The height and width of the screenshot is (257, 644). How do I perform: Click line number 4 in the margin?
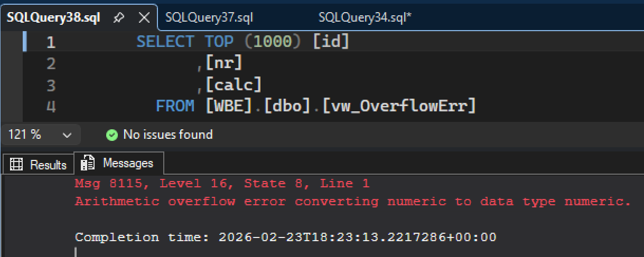tap(50, 107)
